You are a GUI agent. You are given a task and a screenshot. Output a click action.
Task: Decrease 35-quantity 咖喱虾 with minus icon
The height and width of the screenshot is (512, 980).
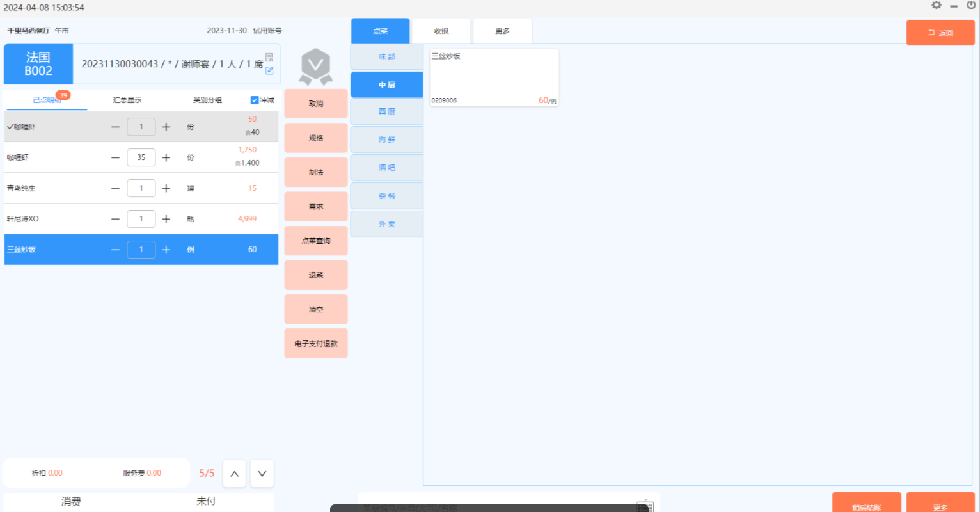coord(115,157)
